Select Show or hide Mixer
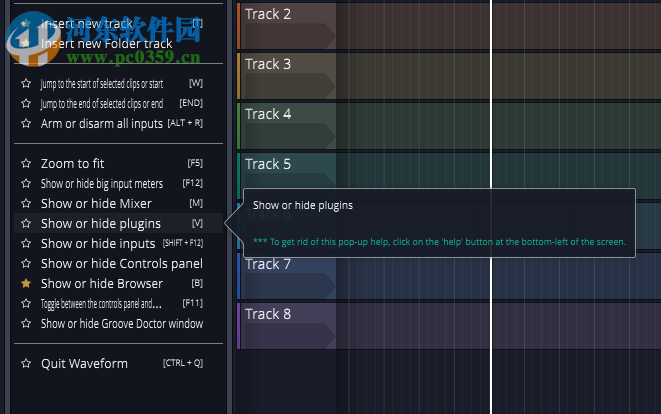Screen dimensions: 661x414 coord(118,204)
